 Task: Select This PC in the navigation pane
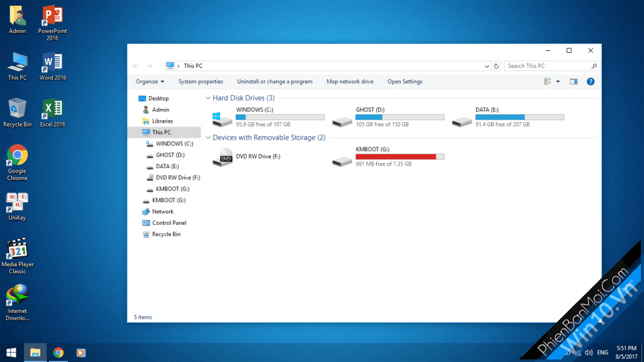pyautogui.click(x=164, y=132)
